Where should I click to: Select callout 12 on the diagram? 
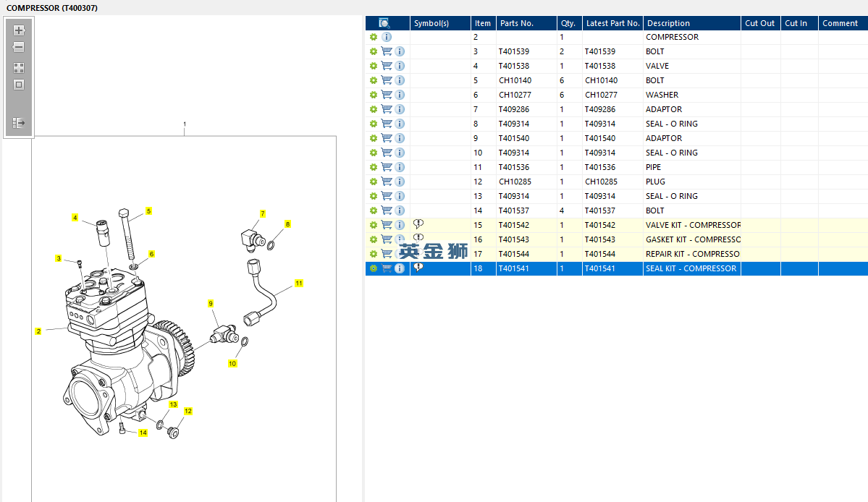188,412
